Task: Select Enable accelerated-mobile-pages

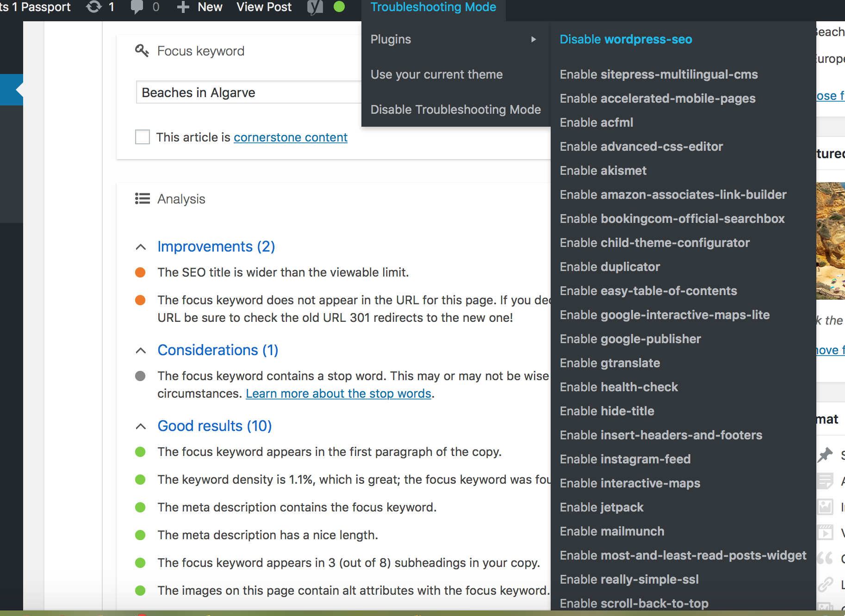Action: [x=658, y=99]
